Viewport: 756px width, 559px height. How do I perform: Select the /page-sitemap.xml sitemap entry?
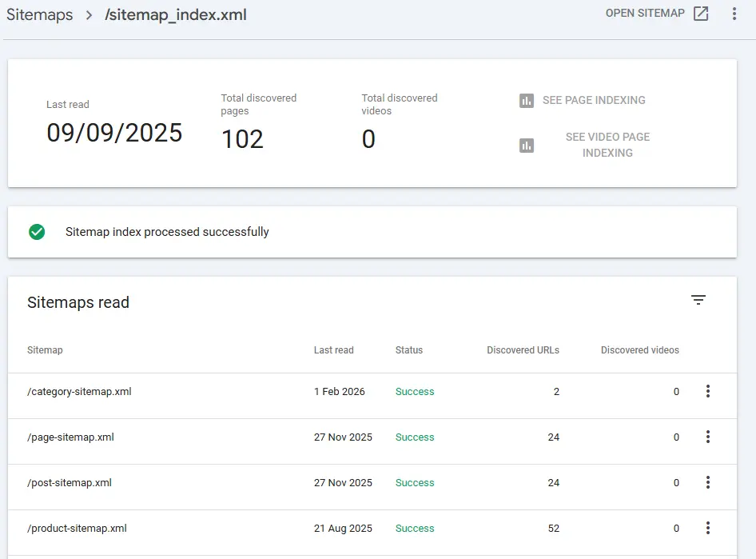70,437
